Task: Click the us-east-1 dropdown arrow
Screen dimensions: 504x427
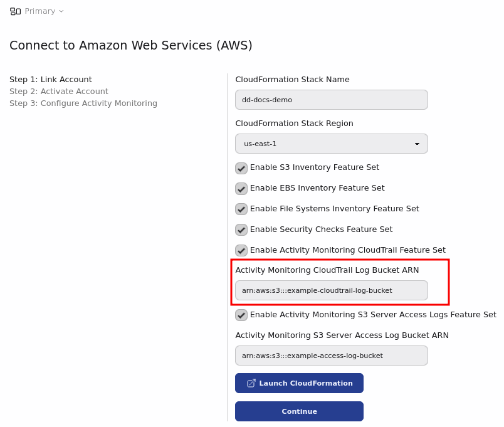Action: click(417, 144)
